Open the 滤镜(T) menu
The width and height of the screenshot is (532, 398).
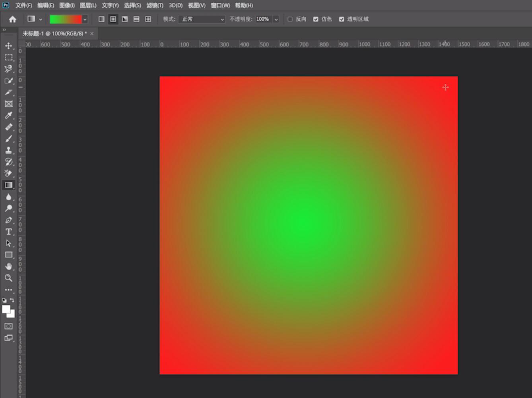click(155, 5)
